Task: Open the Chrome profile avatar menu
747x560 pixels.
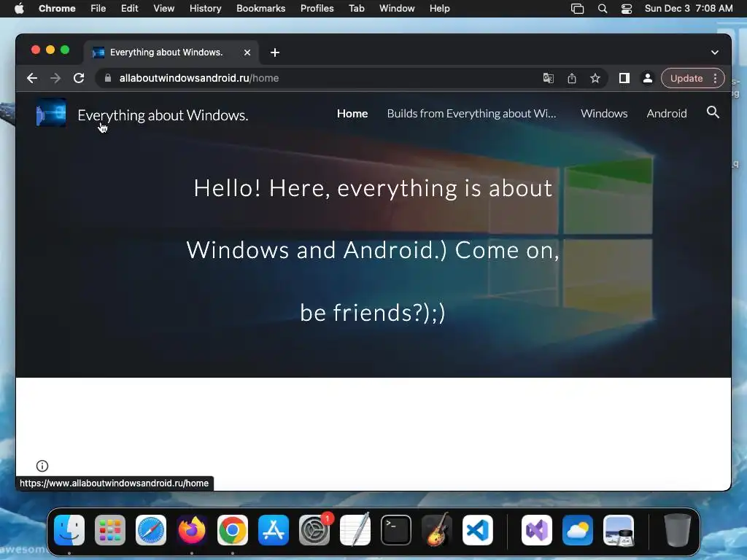Action: click(x=648, y=78)
